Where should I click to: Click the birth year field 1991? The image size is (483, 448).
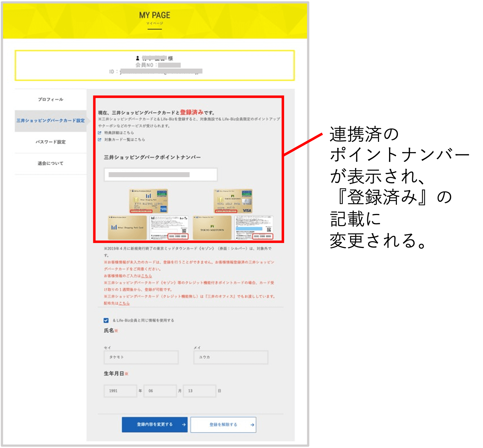click(x=120, y=391)
